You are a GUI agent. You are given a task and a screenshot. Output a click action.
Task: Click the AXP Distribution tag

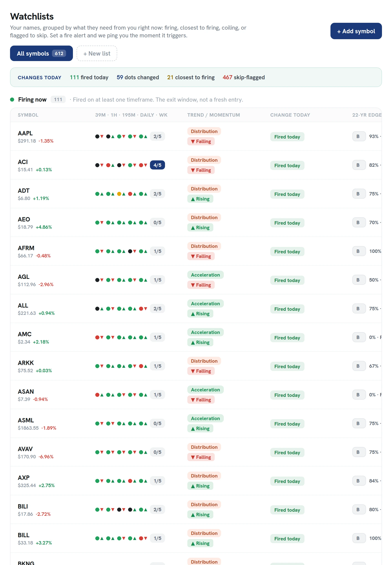tap(204, 476)
